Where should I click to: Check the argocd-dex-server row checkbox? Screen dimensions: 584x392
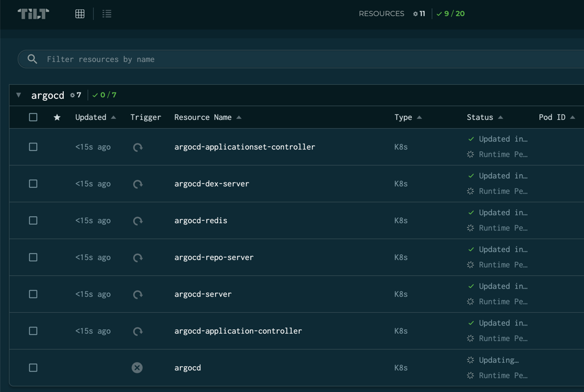[33, 184]
